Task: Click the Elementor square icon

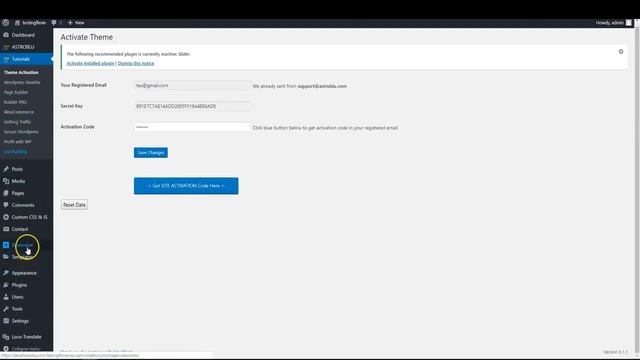Action: (x=6, y=245)
